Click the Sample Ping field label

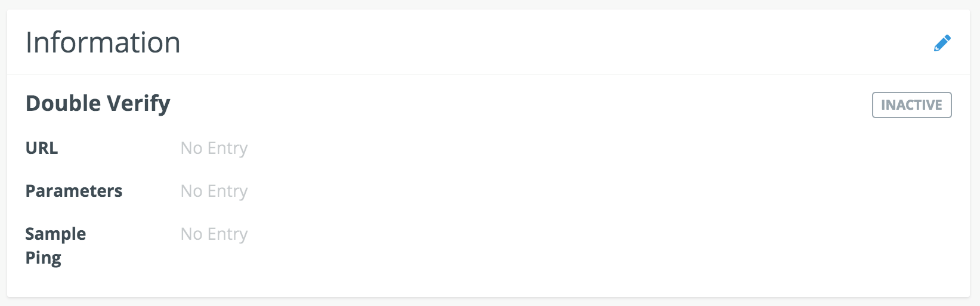[55, 245]
